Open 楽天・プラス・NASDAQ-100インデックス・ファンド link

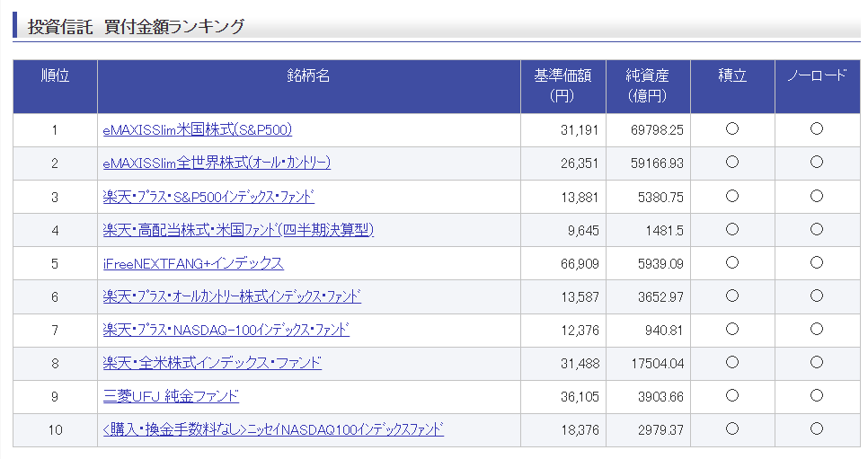pos(226,330)
